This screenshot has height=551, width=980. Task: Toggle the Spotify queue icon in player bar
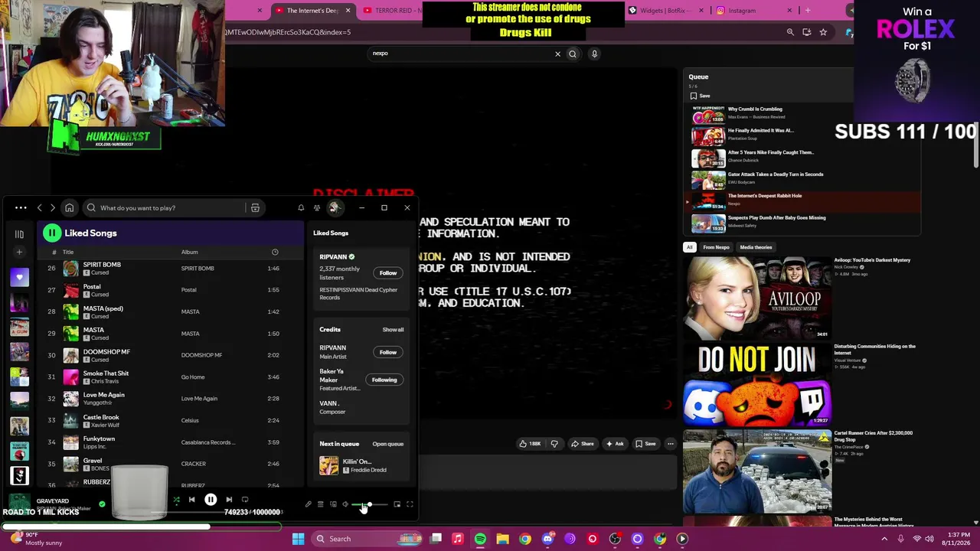point(321,504)
